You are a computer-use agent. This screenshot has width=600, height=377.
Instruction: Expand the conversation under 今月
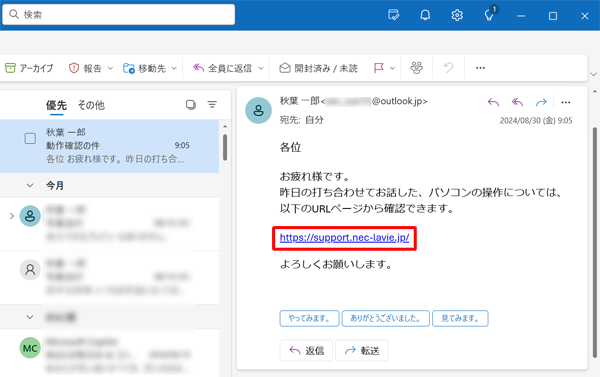11,216
